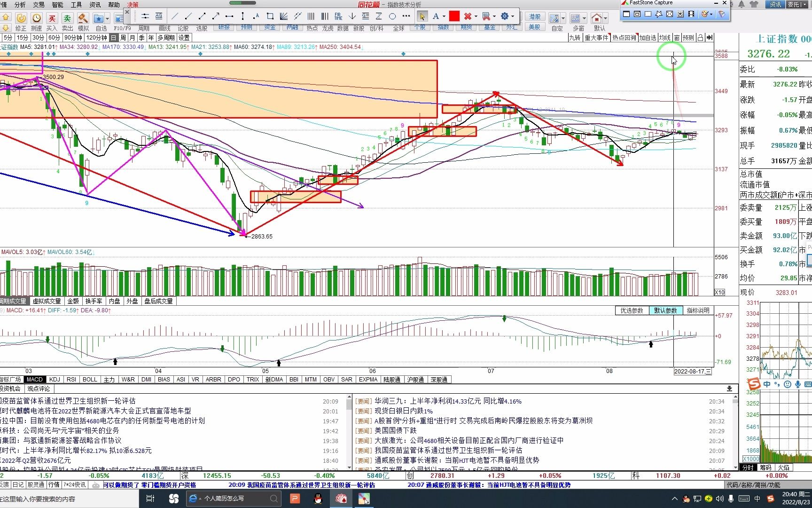Switch chart to 60分 period
Viewport: 812px width, 508px height.
(x=54, y=38)
